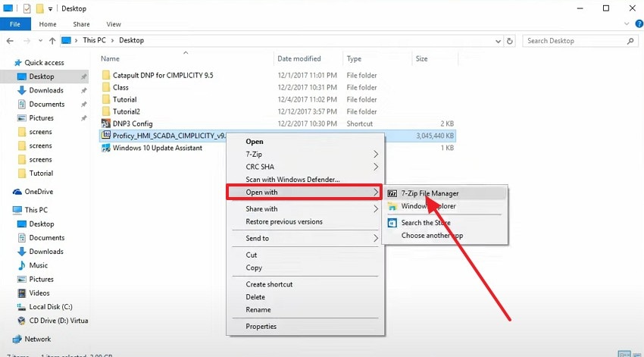644x357 pixels.
Task: Click the Up one level arrow
Action: pos(52,41)
